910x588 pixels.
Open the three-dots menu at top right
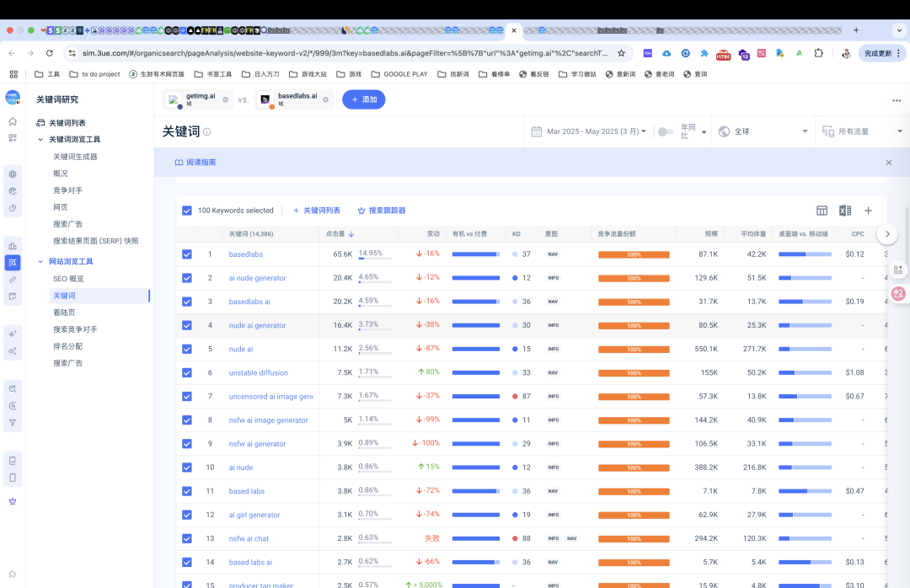point(897,100)
